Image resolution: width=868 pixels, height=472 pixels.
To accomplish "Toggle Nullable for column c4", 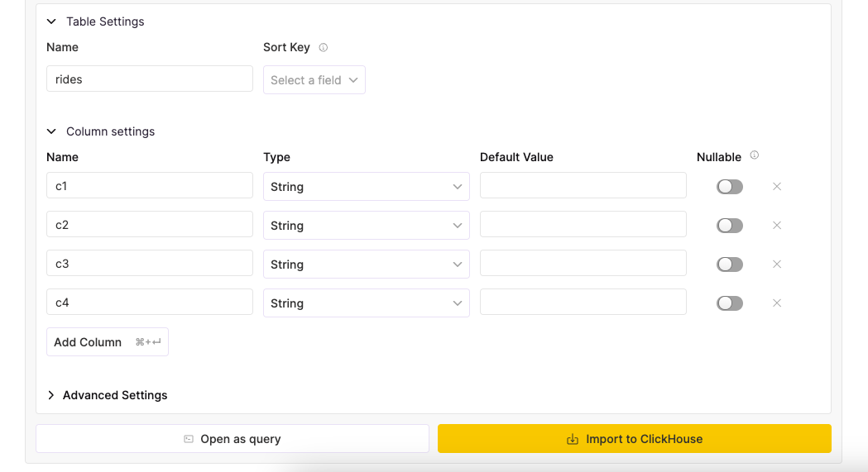I will [x=730, y=303].
